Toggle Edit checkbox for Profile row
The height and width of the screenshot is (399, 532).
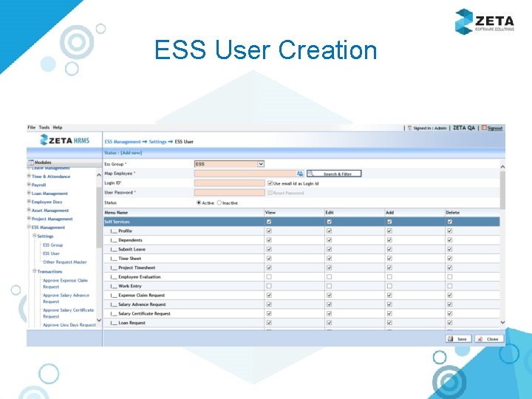[x=329, y=231]
